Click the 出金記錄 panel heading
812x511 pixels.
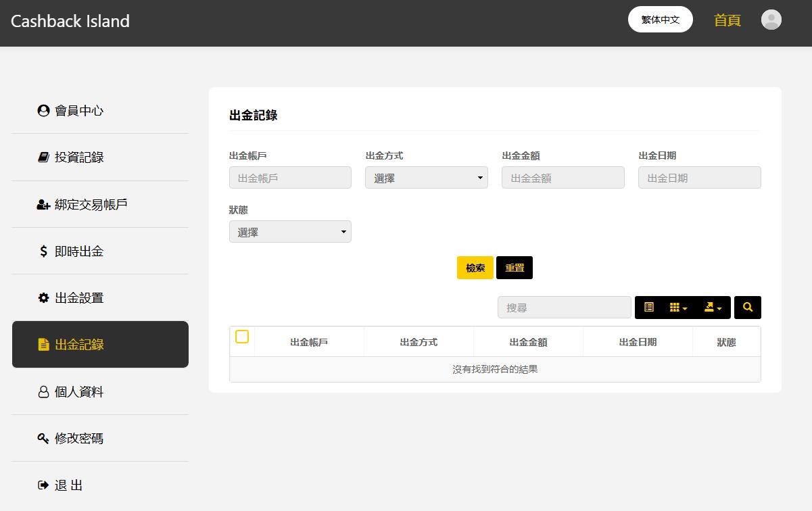(254, 115)
